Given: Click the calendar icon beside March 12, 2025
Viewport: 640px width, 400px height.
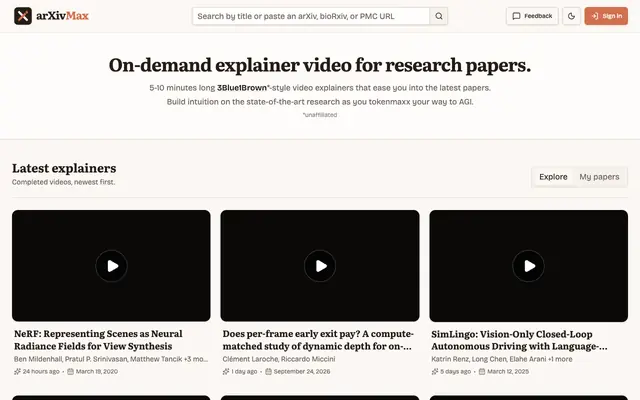Looking at the screenshot, I should pyautogui.click(x=482, y=371).
